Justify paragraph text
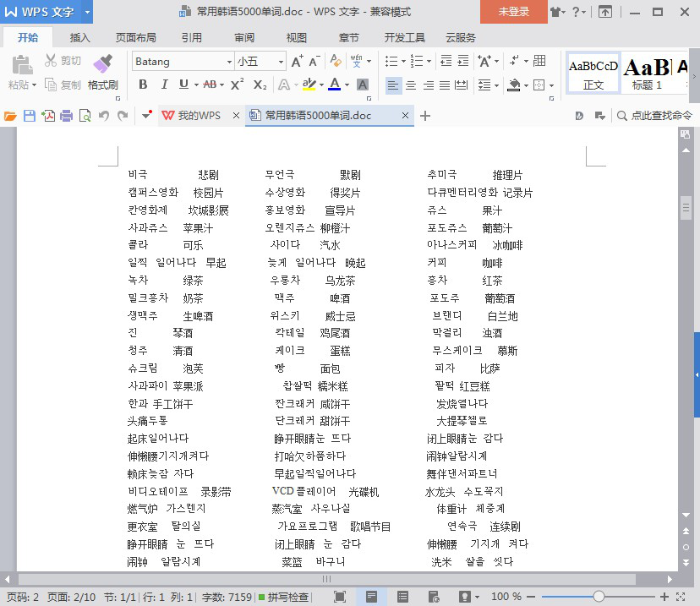This screenshot has width=700, height=606. [445, 85]
